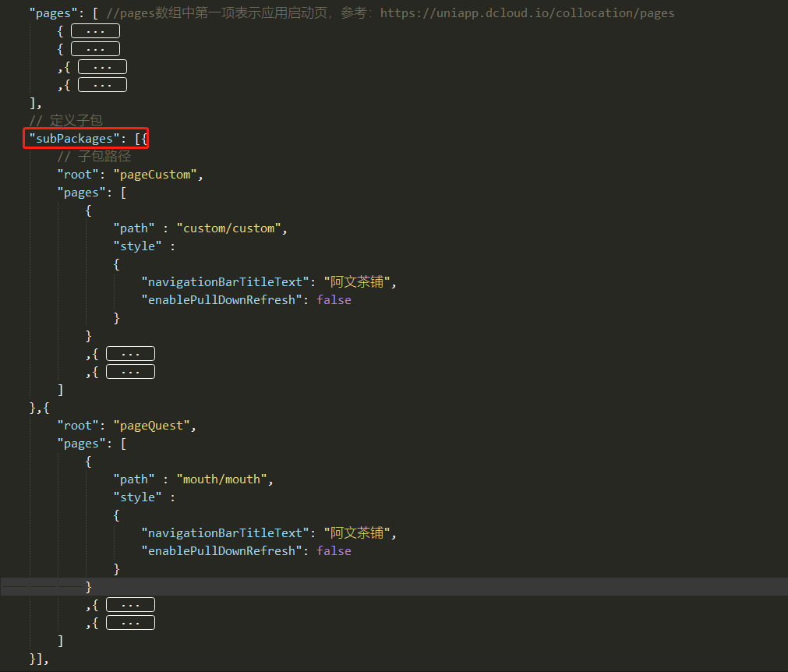Expand second folded block after custom/custom page
This screenshot has width=788, height=672.
pyautogui.click(x=131, y=372)
